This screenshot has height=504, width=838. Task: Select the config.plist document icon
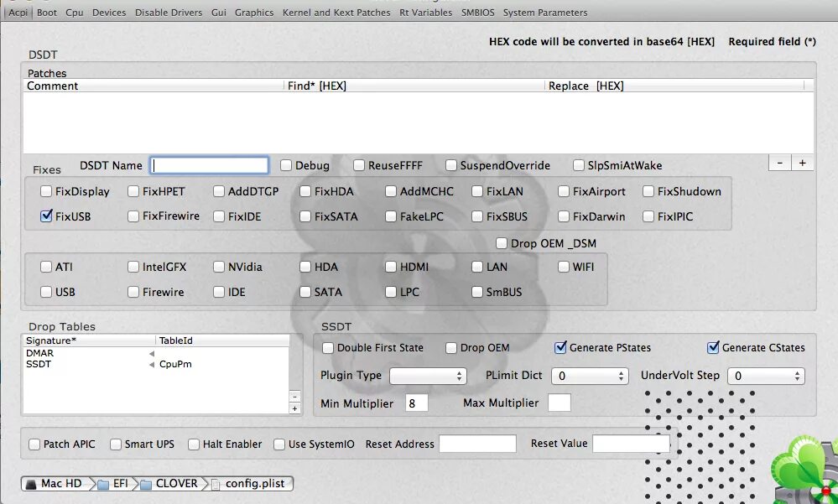pyautogui.click(x=216, y=483)
